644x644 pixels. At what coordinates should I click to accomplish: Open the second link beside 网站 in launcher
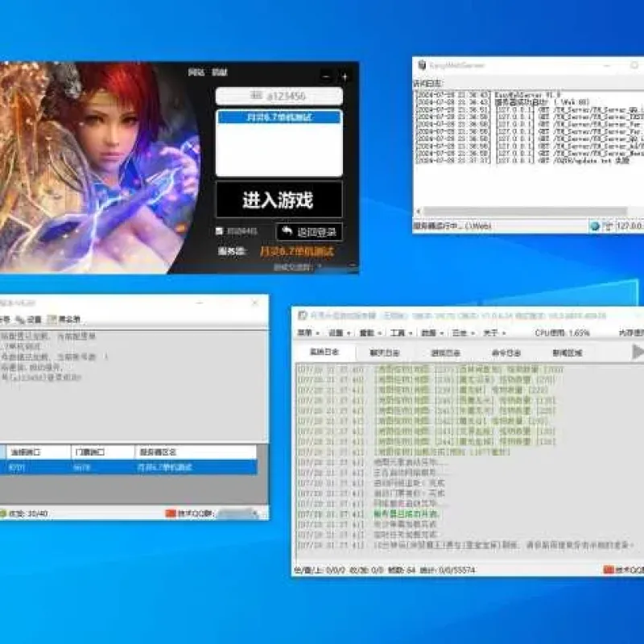tap(220, 72)
